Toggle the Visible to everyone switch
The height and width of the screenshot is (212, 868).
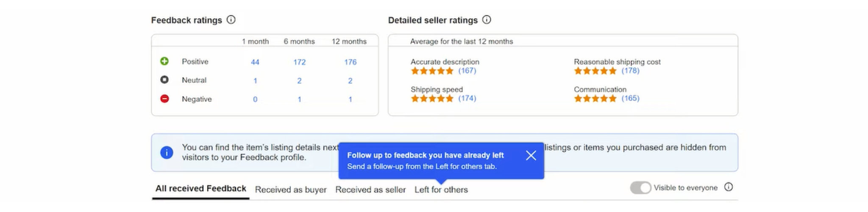point(640,187)
